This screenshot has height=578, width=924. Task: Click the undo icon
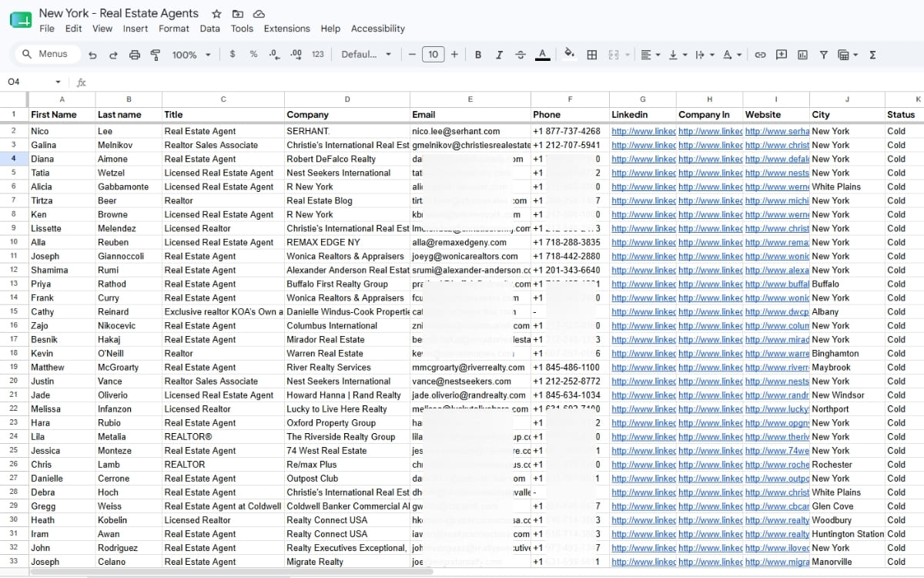[93, 55]
